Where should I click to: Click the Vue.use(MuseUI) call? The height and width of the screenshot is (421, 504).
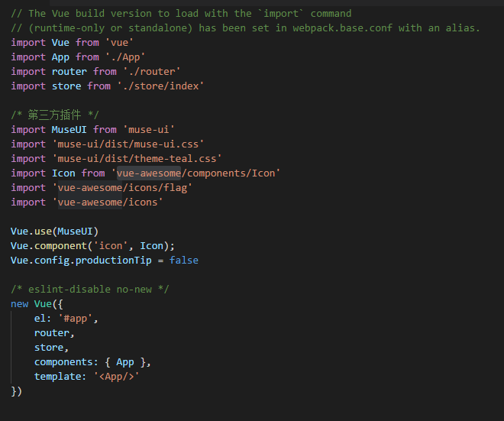pyautogui.click(x=55, y=232)
